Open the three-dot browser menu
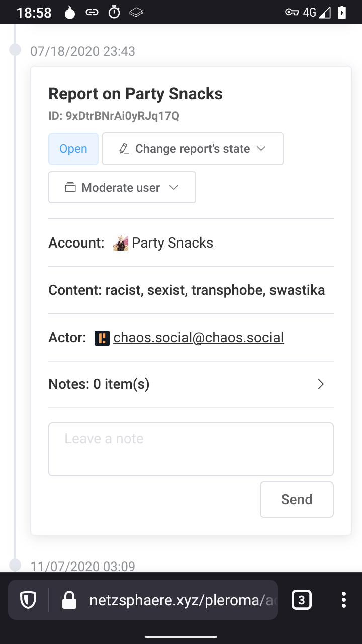Image resolution: width=362 pixels, height=644 pixels. (x=344, y=600)
